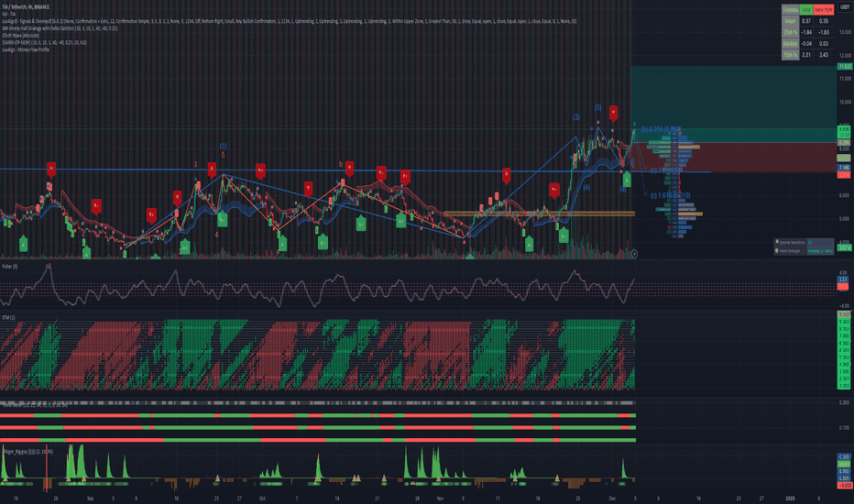
Task: Click the Dec label on the time axis
Action: (612, 498)
